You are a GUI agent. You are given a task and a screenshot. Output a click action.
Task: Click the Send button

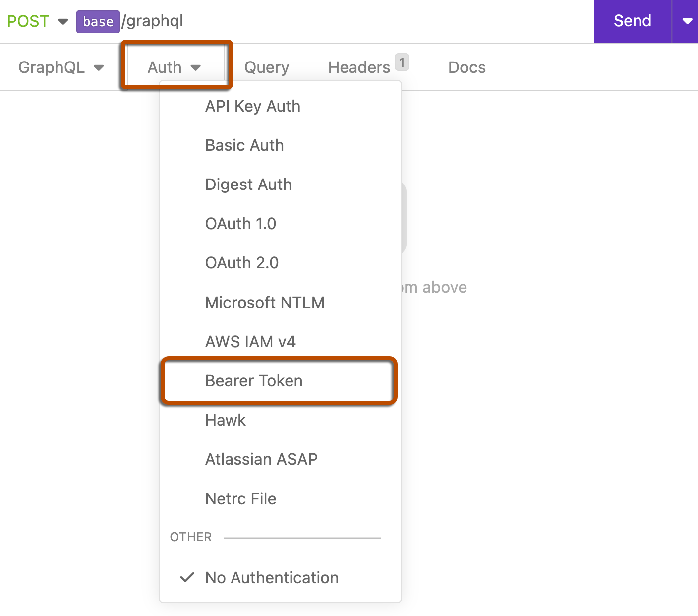click(632, 21)
